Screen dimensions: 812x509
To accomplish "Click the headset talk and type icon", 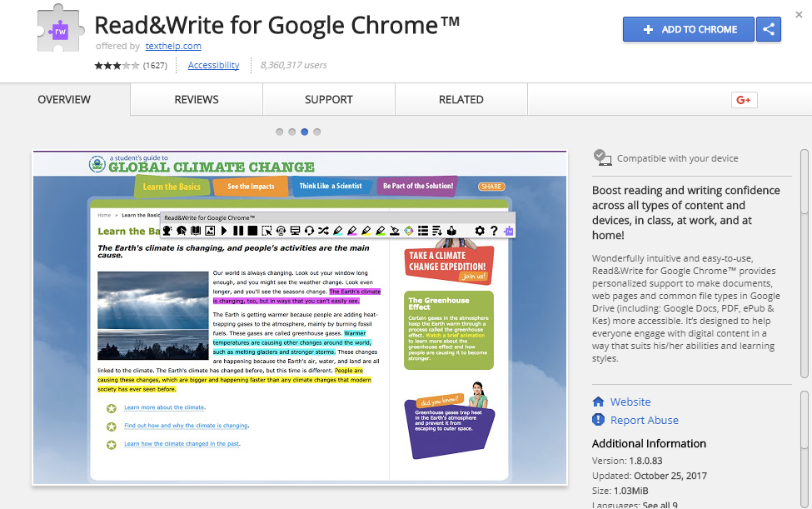I will (309, 231).
